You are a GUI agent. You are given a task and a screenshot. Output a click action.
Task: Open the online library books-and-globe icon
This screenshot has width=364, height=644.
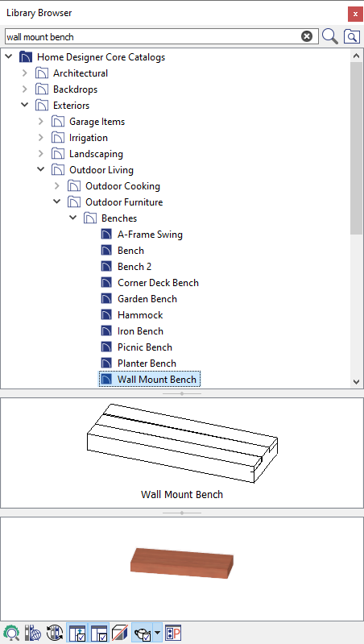pos(33,633)
